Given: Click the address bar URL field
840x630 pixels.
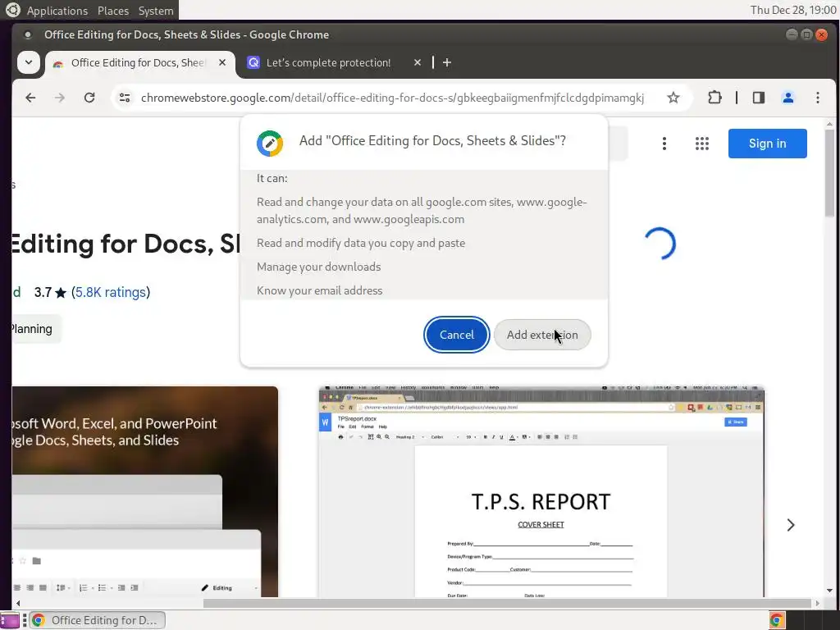Looking at the screenshot, I should tap(392, 98).
